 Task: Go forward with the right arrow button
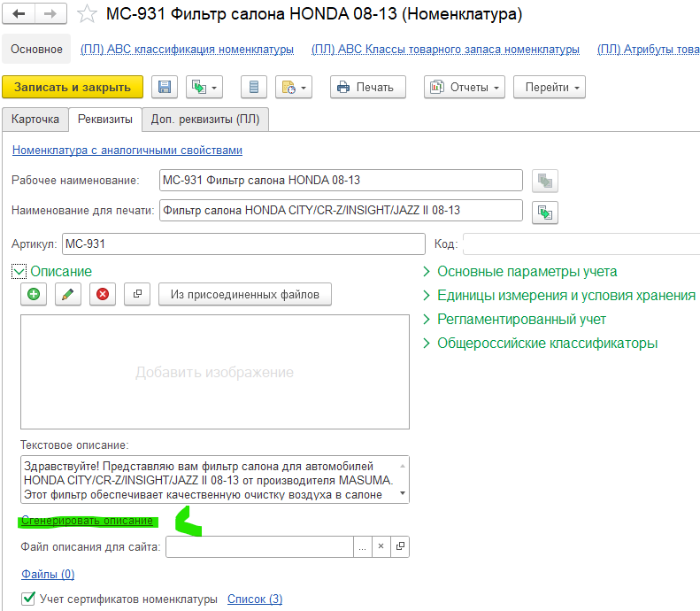pos(50,14)
